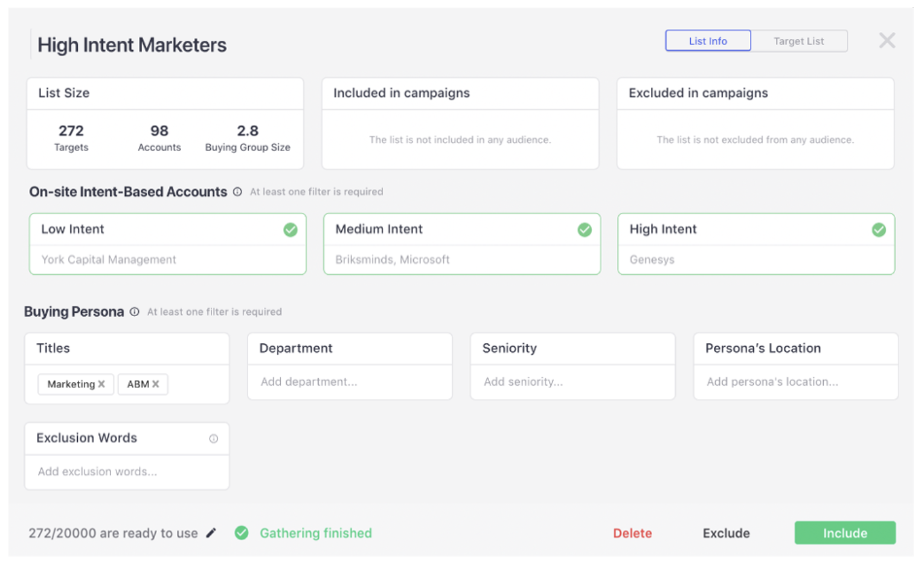The image size is (924, 568).
Task: Toggle the High Intent filter checkmark
Action: pyautogui.click(x=879, y=230)
